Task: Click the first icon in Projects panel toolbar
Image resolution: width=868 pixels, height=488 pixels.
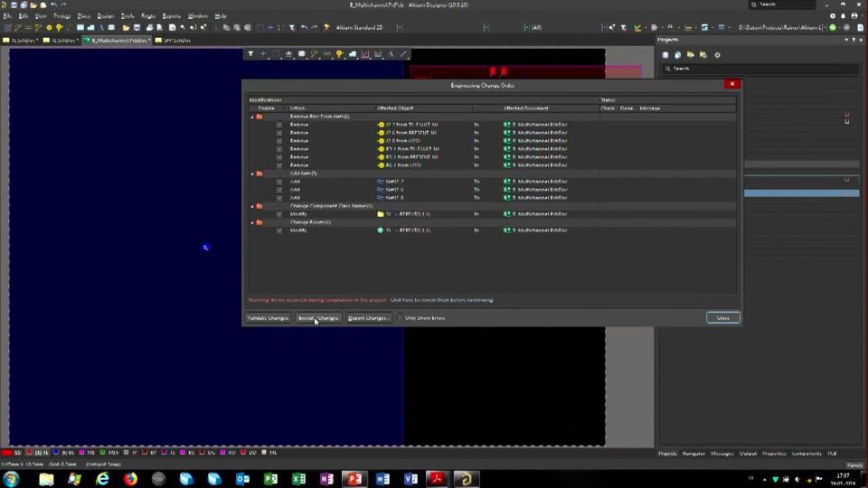Action: (665, 55)
